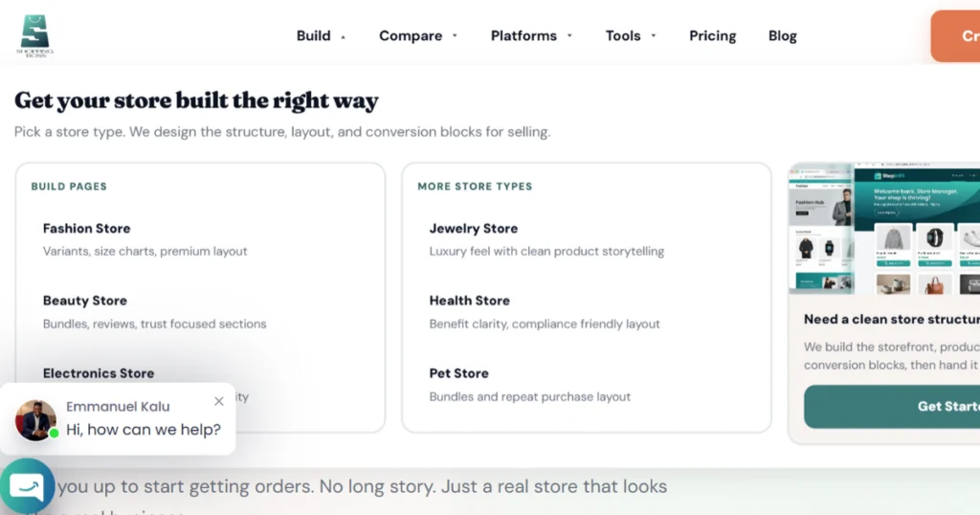Screen dimensions: 980x515
Task: Click 'Luxury feel with clean product storytelling' text
Action: 546,251
